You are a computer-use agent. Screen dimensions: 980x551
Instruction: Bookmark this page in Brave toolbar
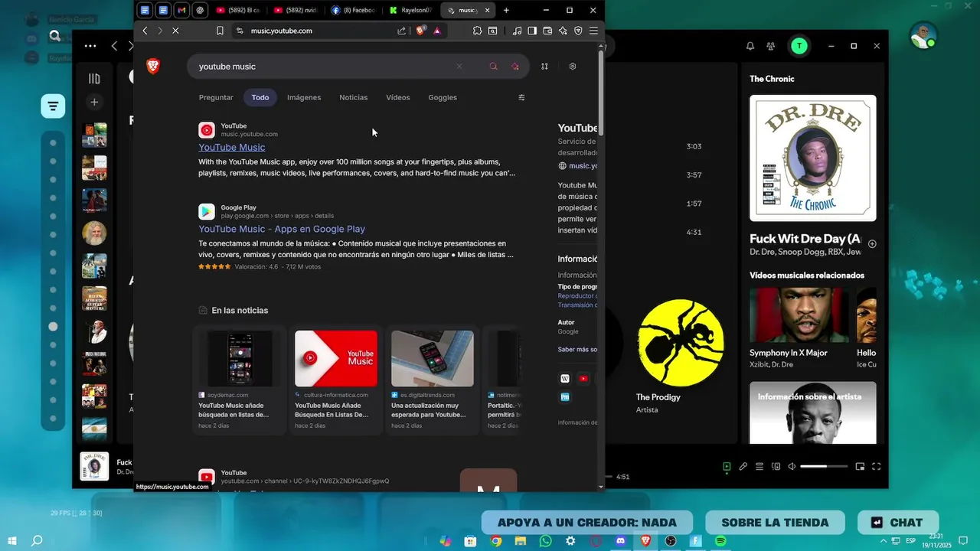click(x=220, y=31)
